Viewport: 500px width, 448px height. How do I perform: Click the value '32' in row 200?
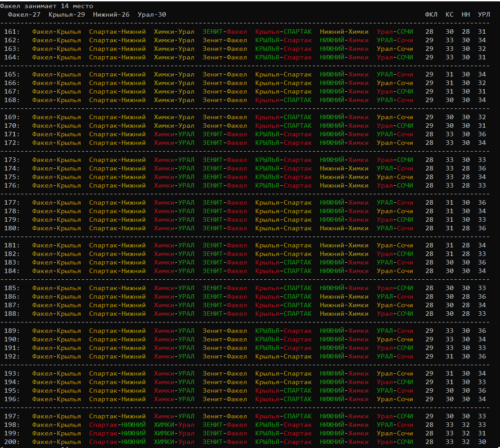[x=466, y=442]
